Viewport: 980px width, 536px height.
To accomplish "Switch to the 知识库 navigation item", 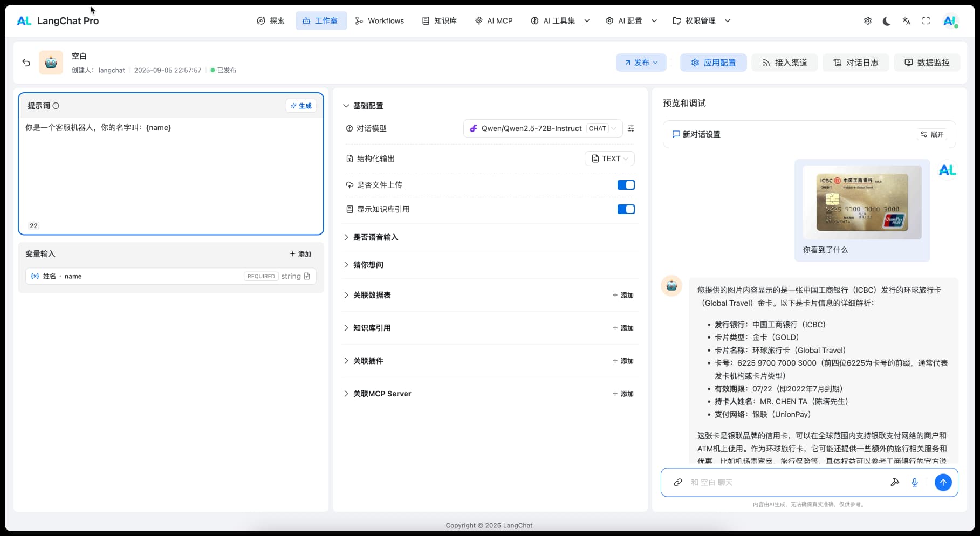I will 440,21.
